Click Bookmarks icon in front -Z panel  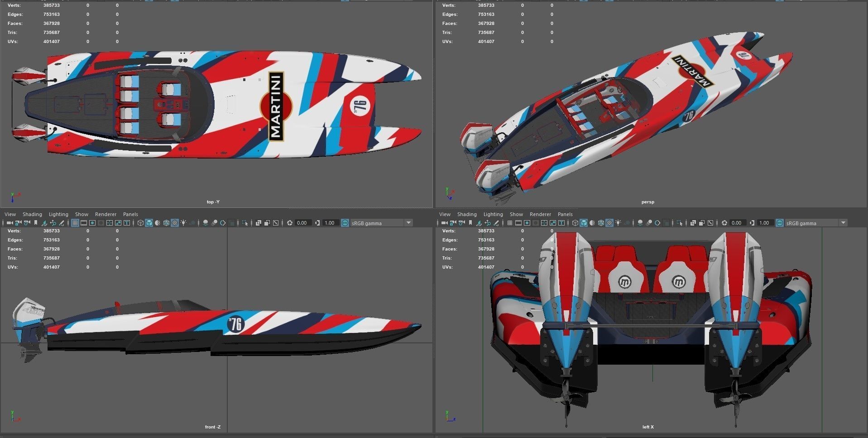36,223
